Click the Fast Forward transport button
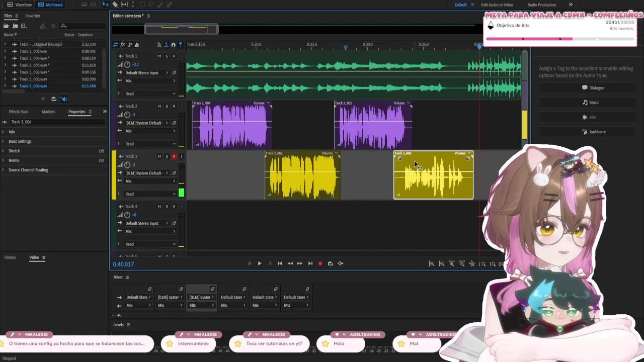This screenshot has width=644, height=362. pyautogui.click(x=300, y=263)
